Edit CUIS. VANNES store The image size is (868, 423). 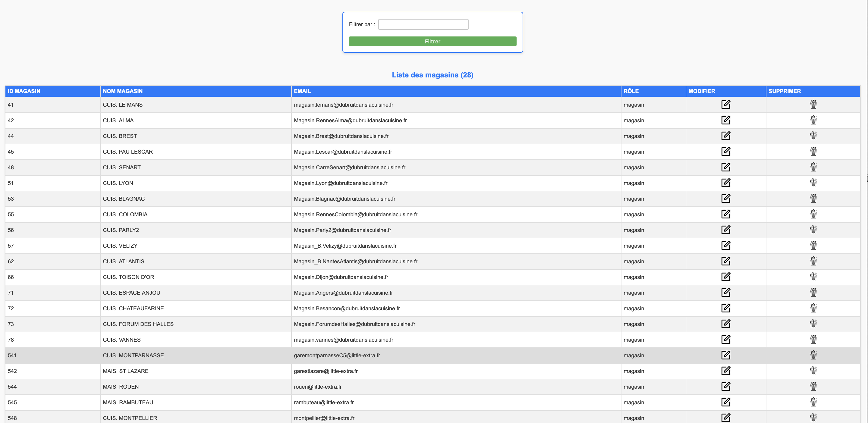tap(726, 340)
